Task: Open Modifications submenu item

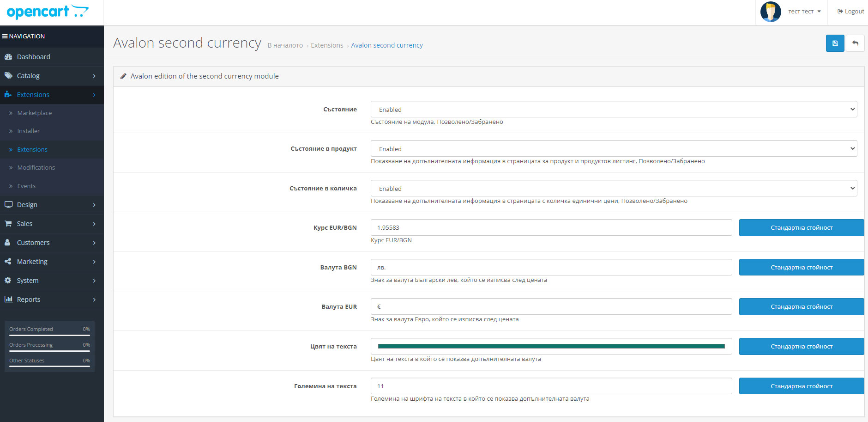Action: [52, 168]
